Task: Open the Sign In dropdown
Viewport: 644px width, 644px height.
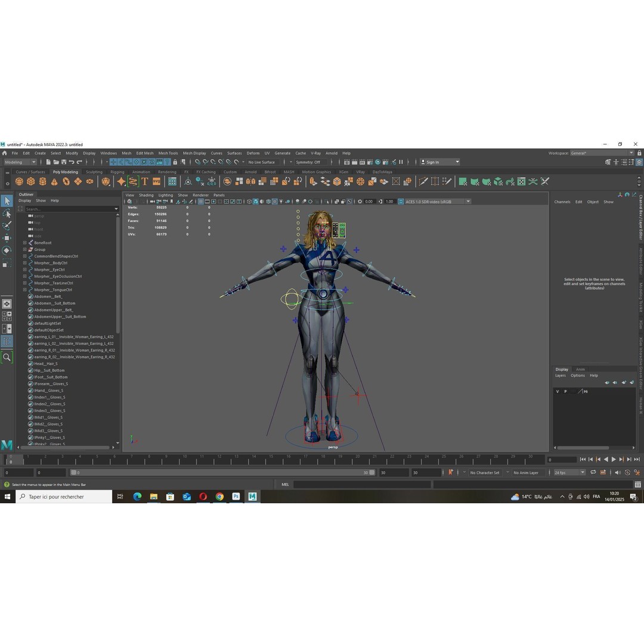Action: [439, 162]
